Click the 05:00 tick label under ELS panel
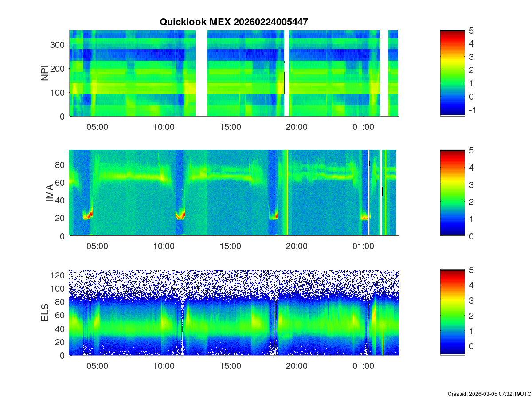The image size is (532, 399). click(97, 366)
